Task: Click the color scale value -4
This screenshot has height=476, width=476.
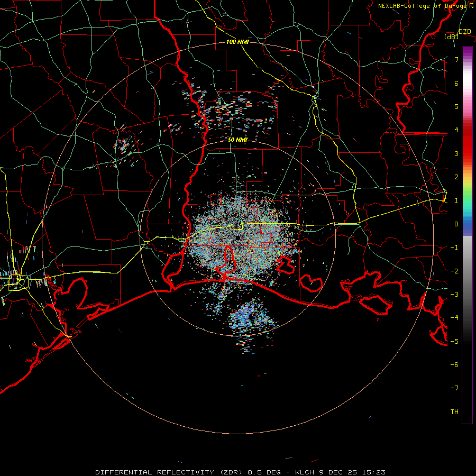Action: click(454, 318)
